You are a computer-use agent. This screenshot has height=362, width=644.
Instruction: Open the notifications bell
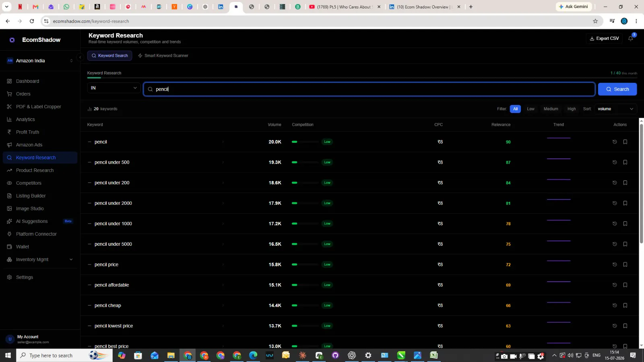[630, 39]
